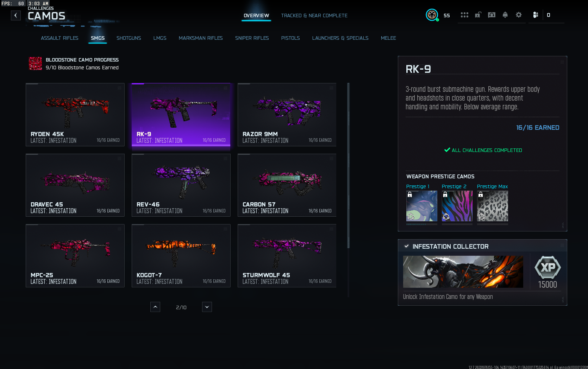Image resolution: width=588 pixels, height=369 pixels.
Task: Select the MPC-25 weapon card
Action: (75, 256)
